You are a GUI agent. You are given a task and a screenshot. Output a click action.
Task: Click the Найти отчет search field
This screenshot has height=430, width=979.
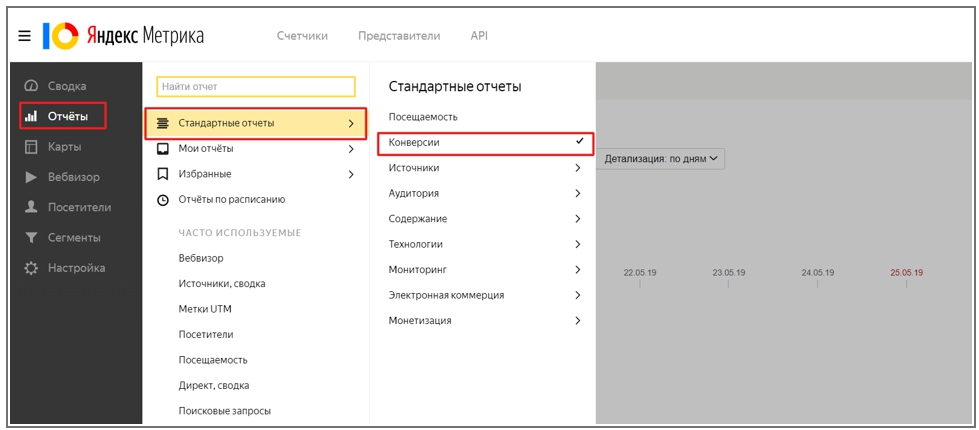click(x=256, y=87)
